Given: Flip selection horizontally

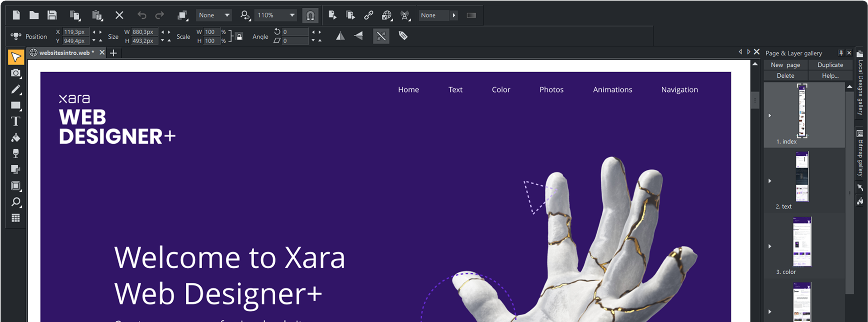Looking at the screenshot, I should coord(340,36).
